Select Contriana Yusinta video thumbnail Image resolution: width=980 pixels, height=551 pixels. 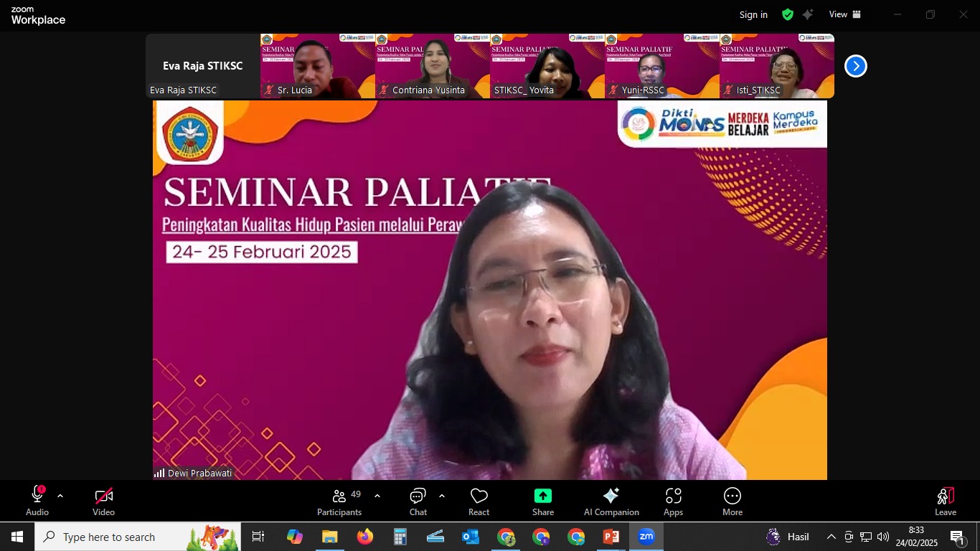pyautogui.click(x=433, y=65)
